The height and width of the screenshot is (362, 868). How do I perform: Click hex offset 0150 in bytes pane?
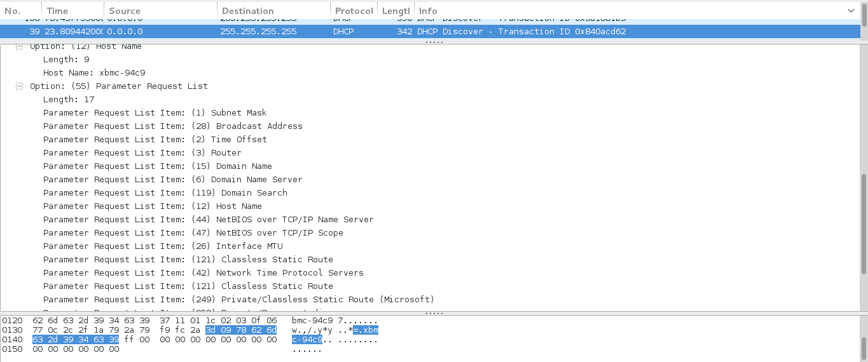tap(12, 349)
